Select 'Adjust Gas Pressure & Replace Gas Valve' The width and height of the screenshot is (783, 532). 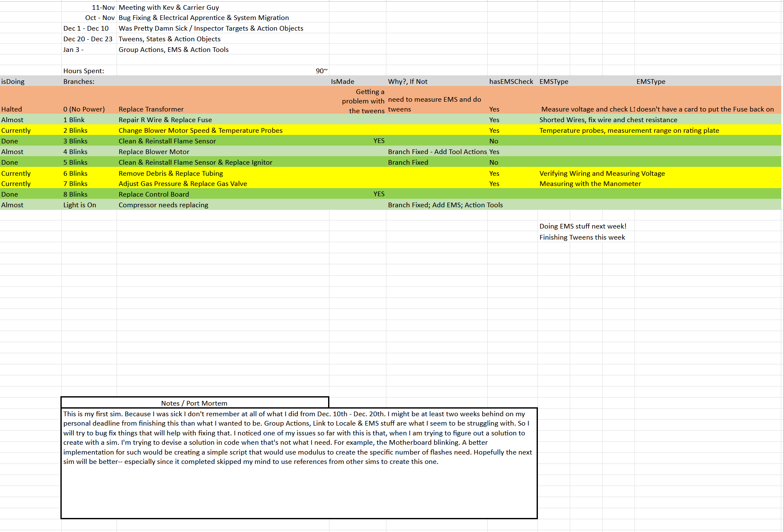(x=223, y=183)
